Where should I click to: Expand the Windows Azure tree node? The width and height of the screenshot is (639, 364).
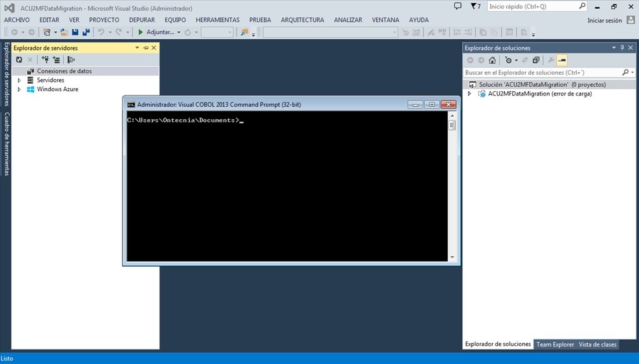click(19, 89)
